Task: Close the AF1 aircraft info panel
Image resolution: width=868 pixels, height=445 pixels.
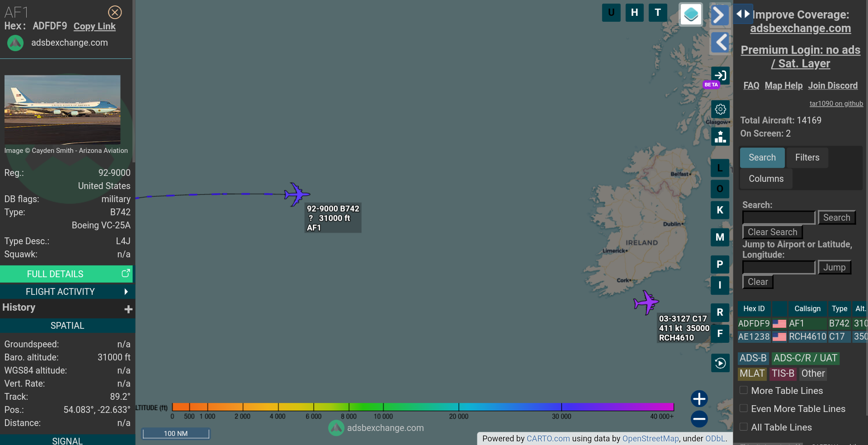Action: (x=115, y=12)
